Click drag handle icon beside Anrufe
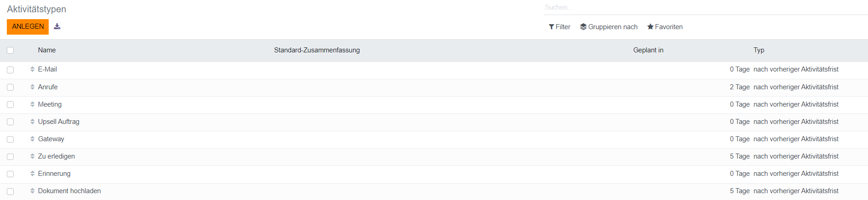Screen dimensions: 868x200 click(32, 87)
